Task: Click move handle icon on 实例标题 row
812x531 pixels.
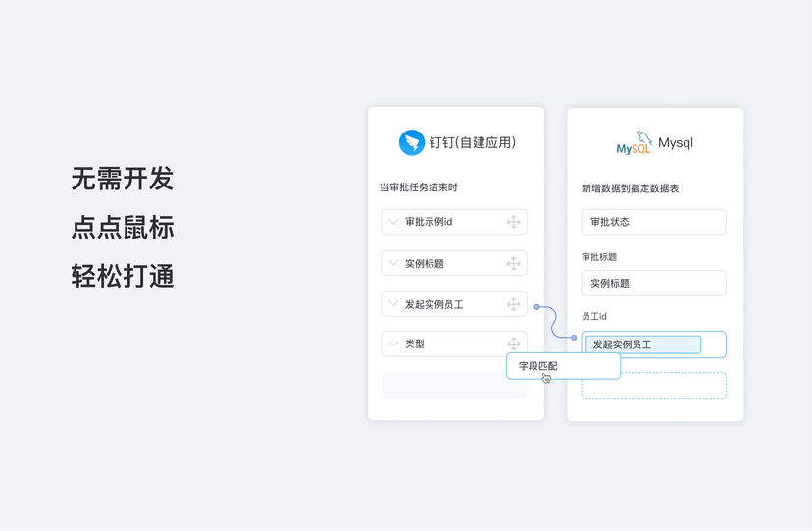Action: 513,263
